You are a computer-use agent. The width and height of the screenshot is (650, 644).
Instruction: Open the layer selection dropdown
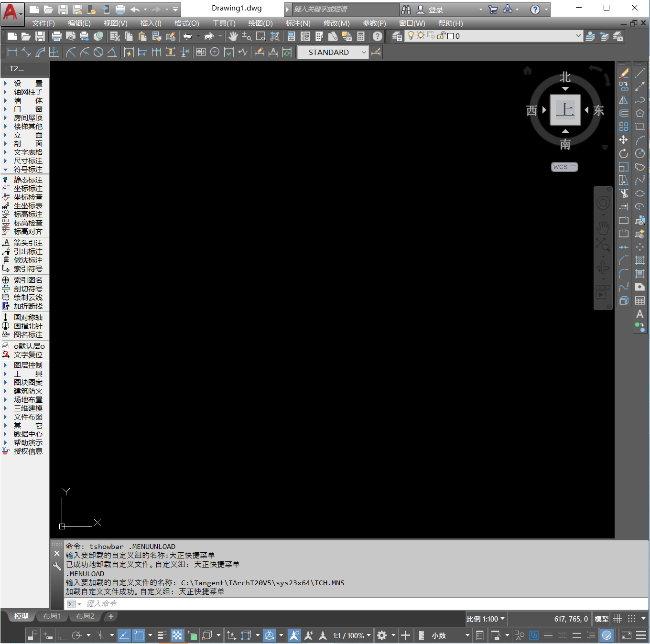[493, 36]
